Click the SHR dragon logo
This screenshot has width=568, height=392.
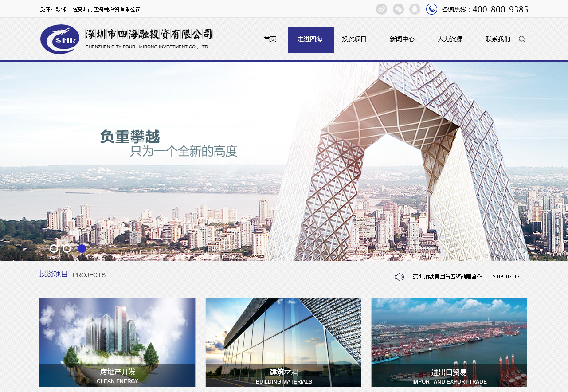click(60, 39)
